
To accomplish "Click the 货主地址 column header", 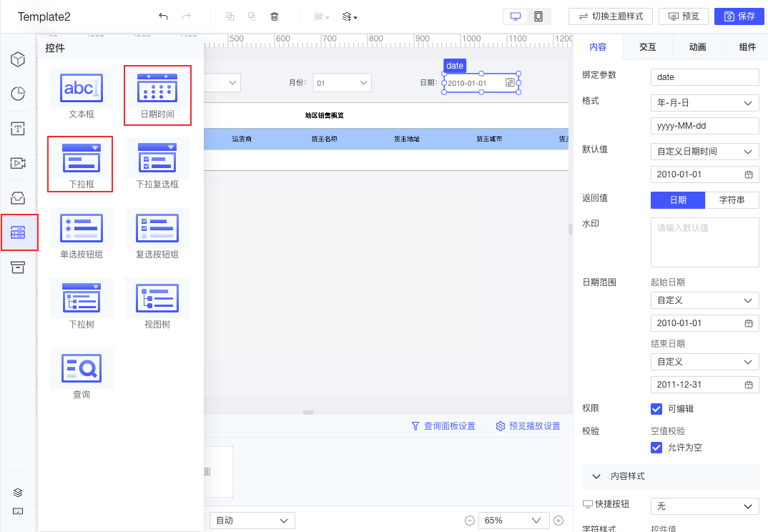I will 407,139.
